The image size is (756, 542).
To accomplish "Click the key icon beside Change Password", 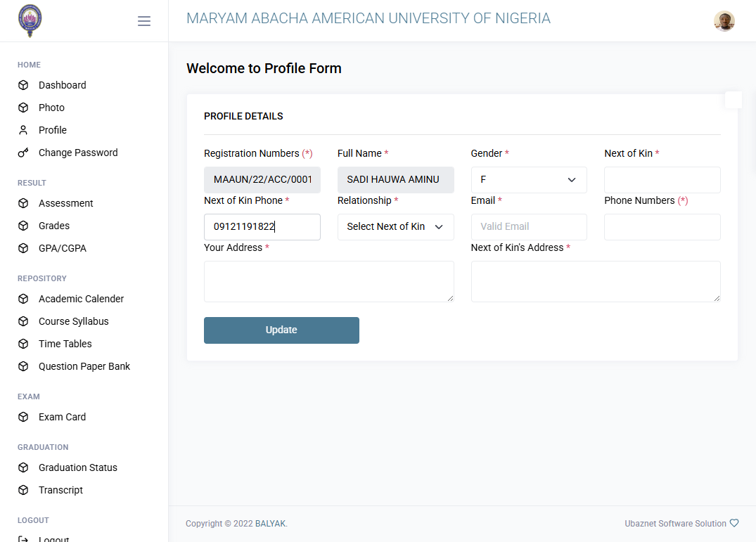I will (23, 153).
